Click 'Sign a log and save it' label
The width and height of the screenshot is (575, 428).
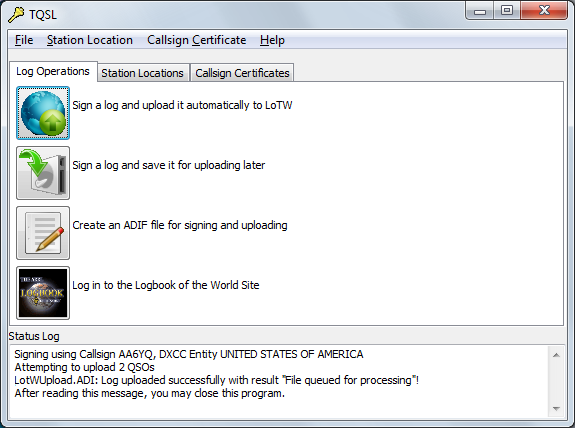click(x=169, y=165)
